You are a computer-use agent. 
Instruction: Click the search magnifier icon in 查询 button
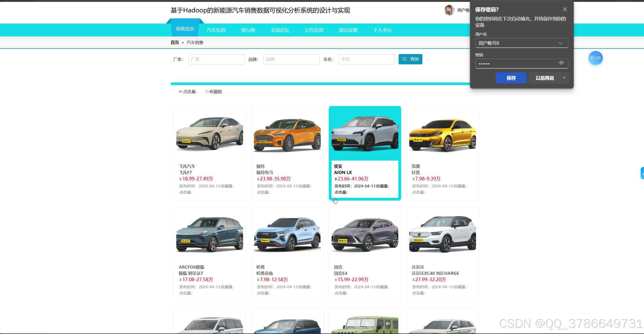pyautogui.click(x=404, y=59)
